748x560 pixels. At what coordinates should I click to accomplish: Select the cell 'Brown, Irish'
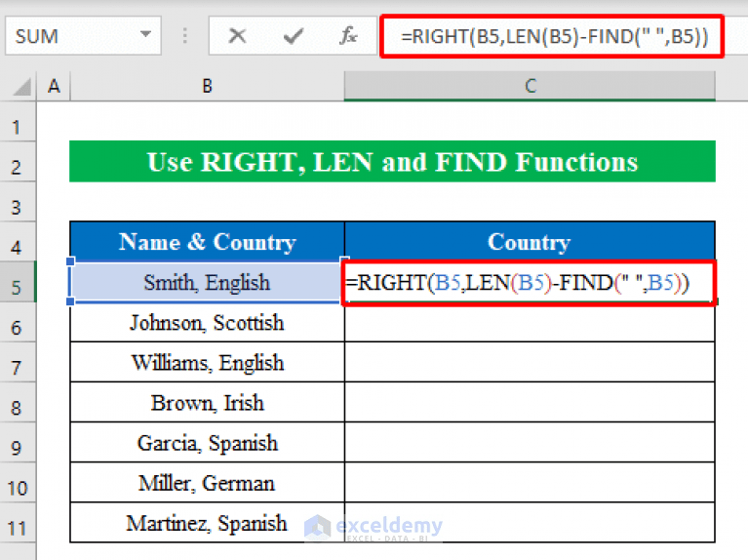[207, 403]
